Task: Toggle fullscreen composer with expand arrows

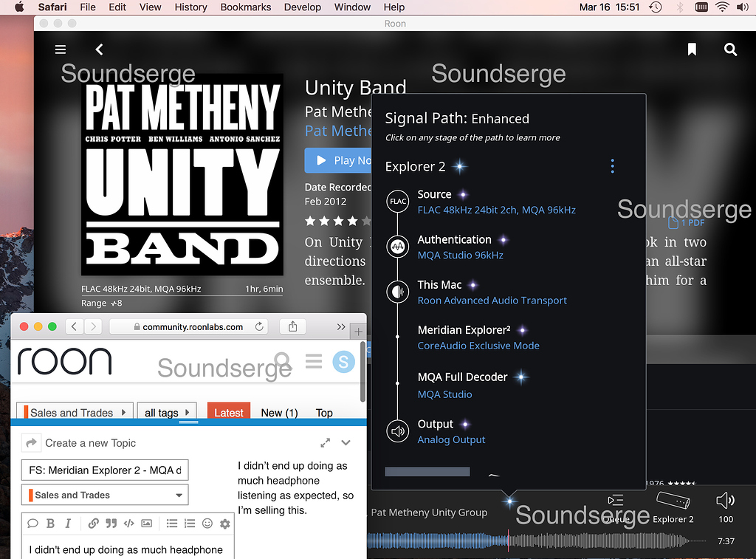Action: pyautogui.click(x=325, y=443)
